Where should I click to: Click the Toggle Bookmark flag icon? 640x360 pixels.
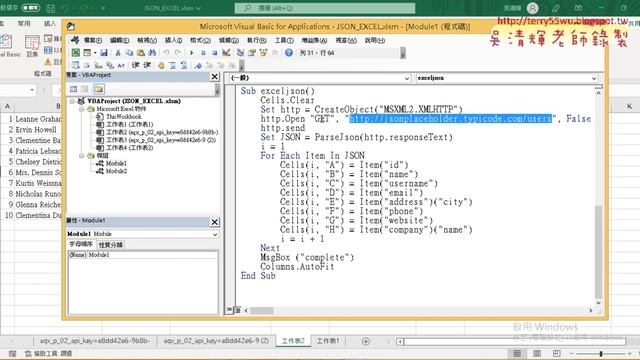click(x=198, y=65)
